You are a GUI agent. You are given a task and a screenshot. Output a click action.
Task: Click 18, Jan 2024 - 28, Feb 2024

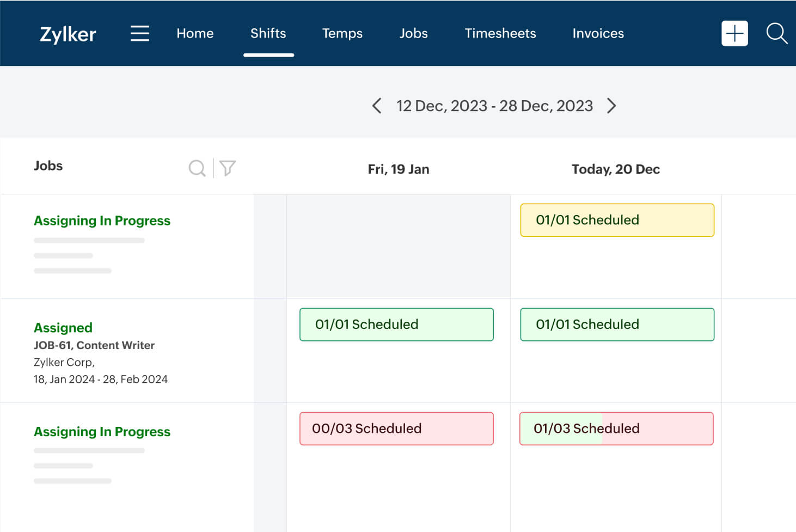click(101, 379)
